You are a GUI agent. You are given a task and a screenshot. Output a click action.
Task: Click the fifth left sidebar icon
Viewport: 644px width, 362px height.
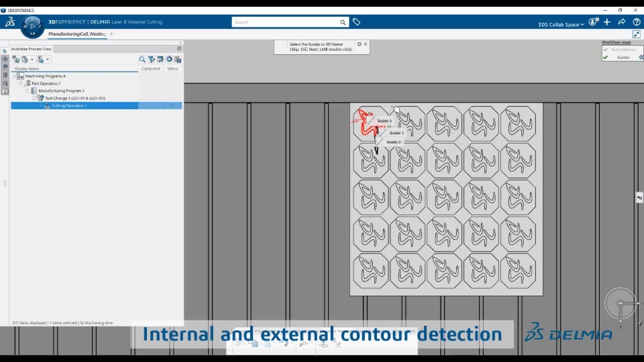pyautogui.click(x=5, y=83)
